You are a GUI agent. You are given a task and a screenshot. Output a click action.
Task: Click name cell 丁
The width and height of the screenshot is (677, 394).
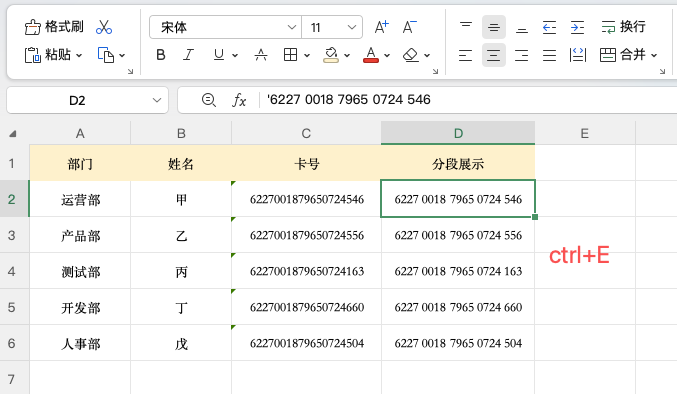[181, 307]
